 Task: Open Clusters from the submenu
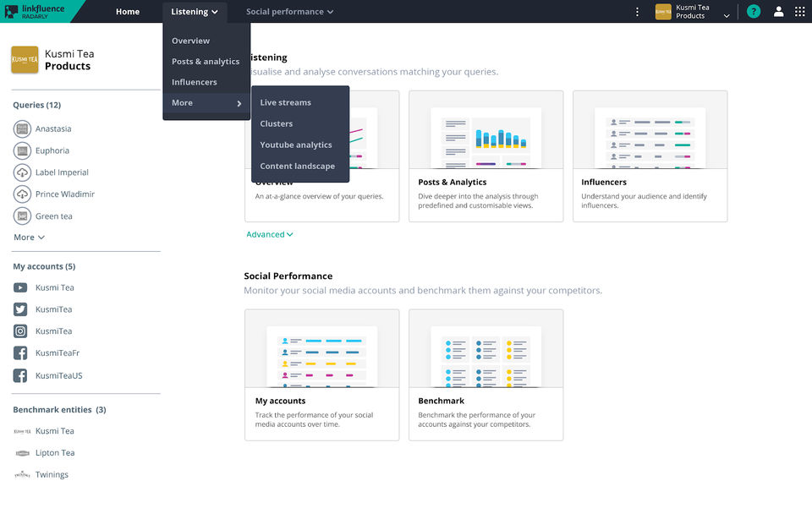point(276,123)
